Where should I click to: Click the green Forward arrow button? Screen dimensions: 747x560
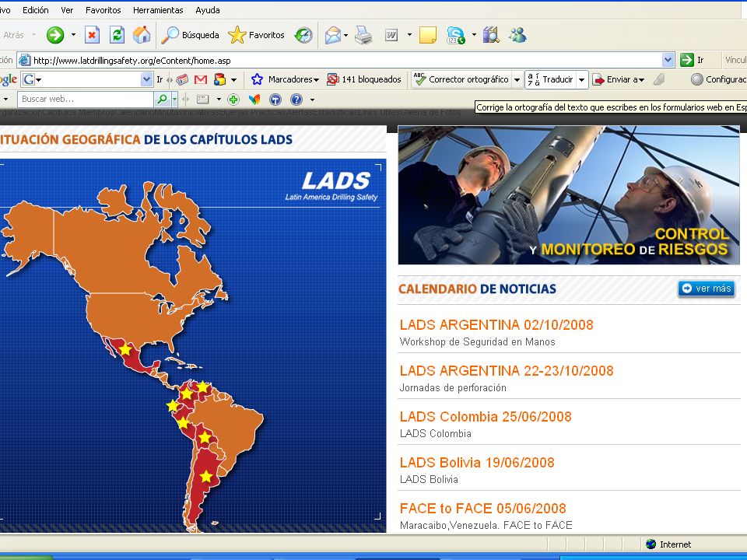pyautogui.click(x=55, y=35)
